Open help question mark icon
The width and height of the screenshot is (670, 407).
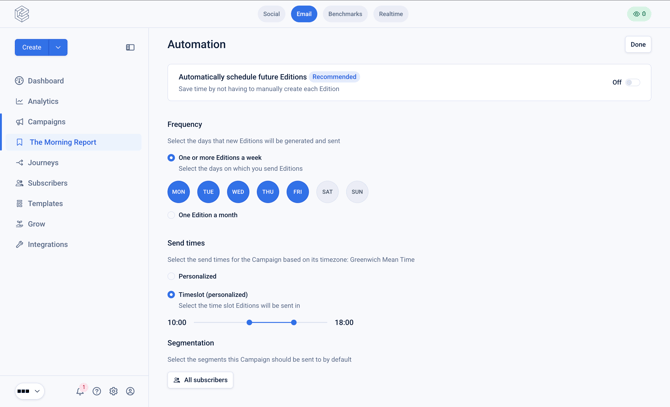(x=97, y=391)
